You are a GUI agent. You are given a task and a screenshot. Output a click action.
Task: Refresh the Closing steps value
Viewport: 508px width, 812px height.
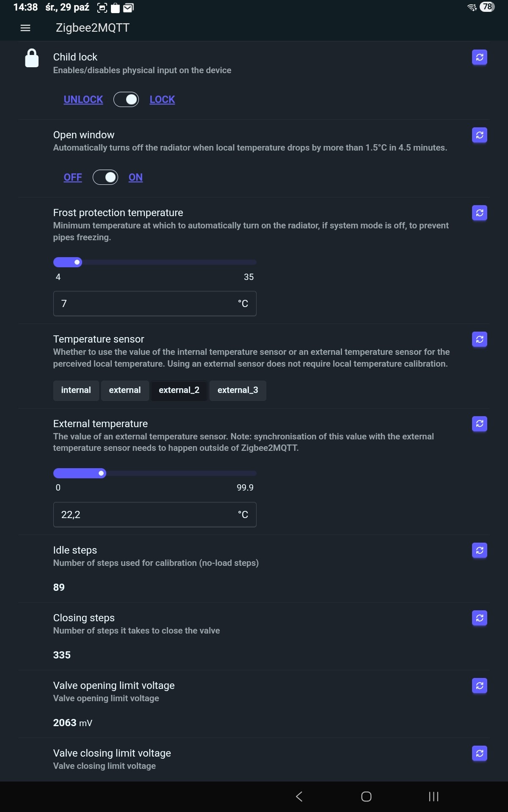[x=479, y=618]
